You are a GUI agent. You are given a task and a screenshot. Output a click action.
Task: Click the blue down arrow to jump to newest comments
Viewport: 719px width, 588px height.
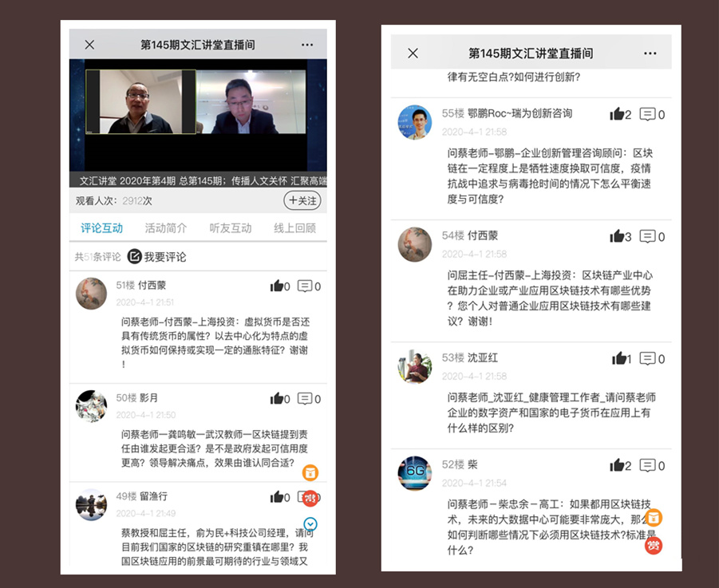[x=310, y=525]
